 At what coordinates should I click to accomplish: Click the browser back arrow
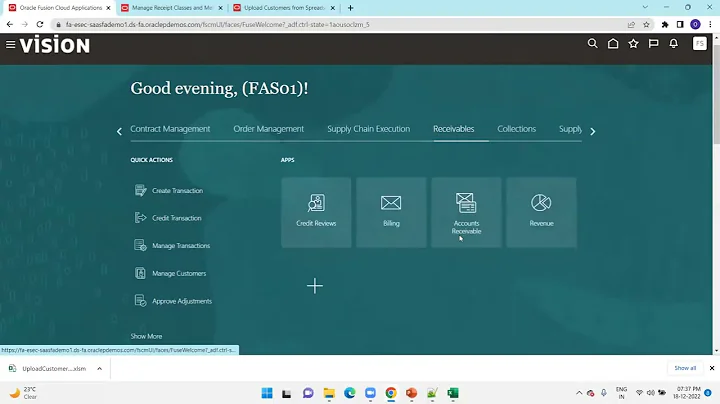[10, 24]
